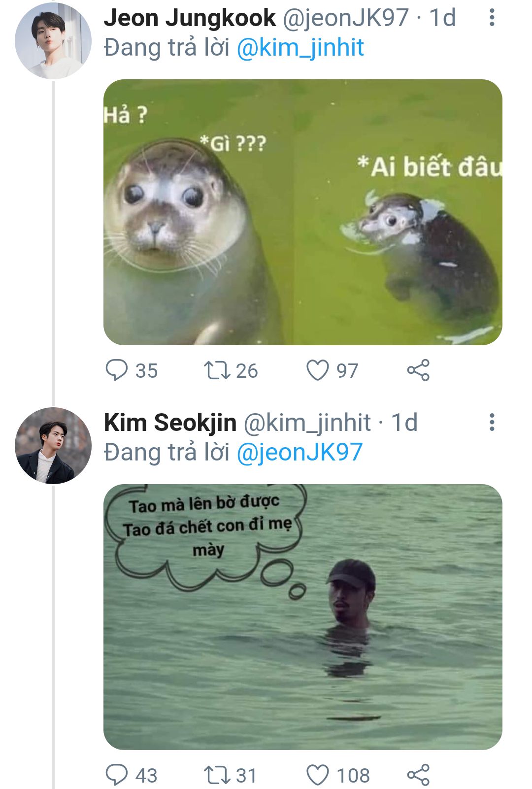Viewport: 532px width, 789px height.
Task: Open Kim Seokjin's display name profile
Action: (x=170, y=423)
